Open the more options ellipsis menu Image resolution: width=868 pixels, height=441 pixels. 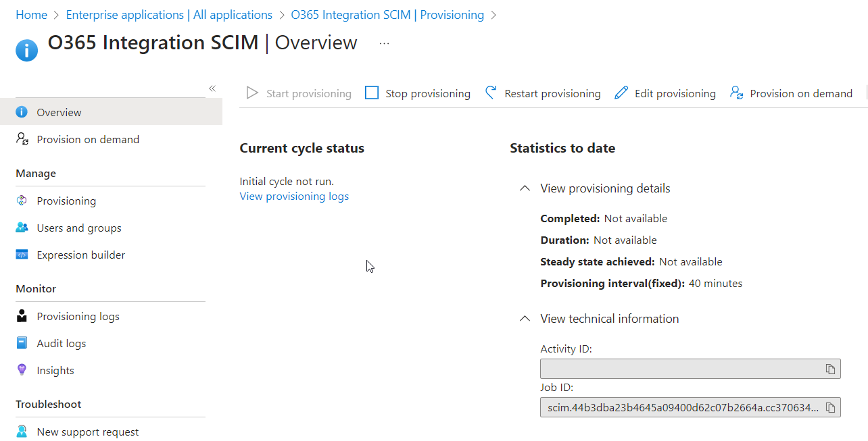[384, 43]
